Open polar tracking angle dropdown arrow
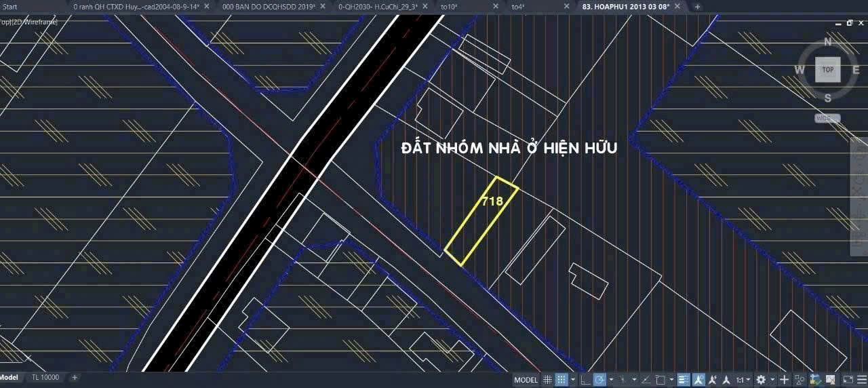 [x=611, y=380]
